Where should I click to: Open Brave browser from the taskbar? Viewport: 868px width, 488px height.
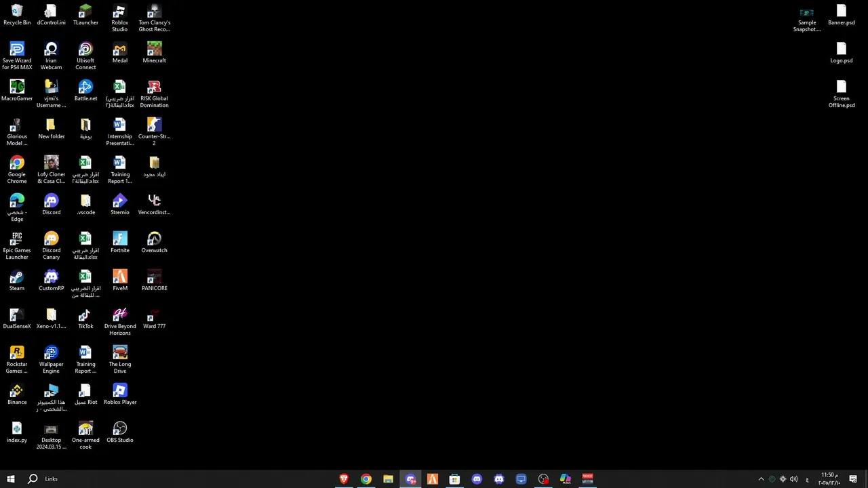click(x=344, y=479)
